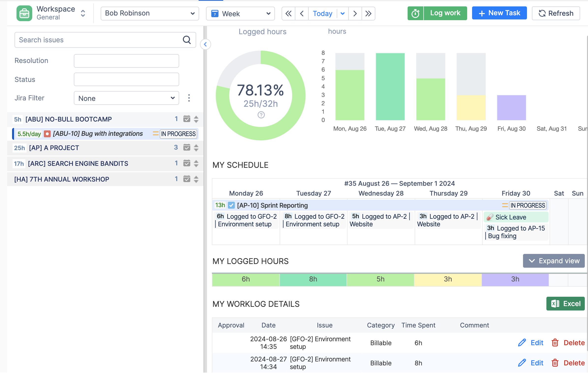Click the Delete trash icon on the 8h worklog entry
588x373 pixels.
tap(555, 363)
